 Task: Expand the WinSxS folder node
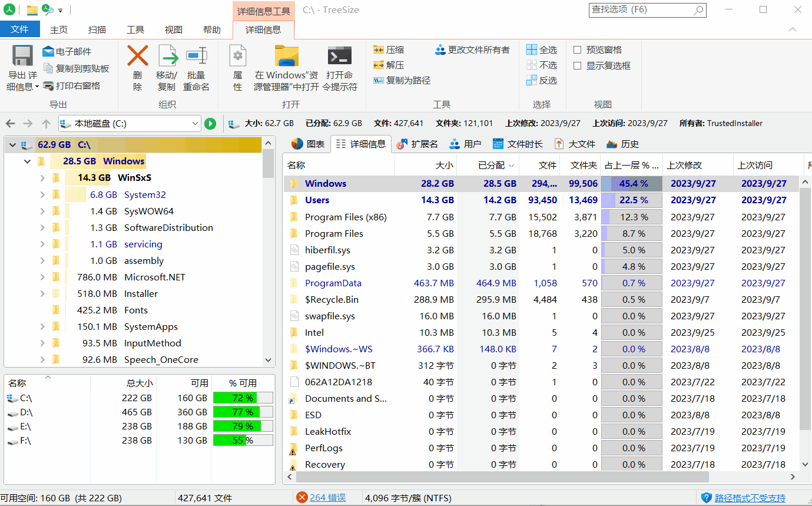point(42,178)
